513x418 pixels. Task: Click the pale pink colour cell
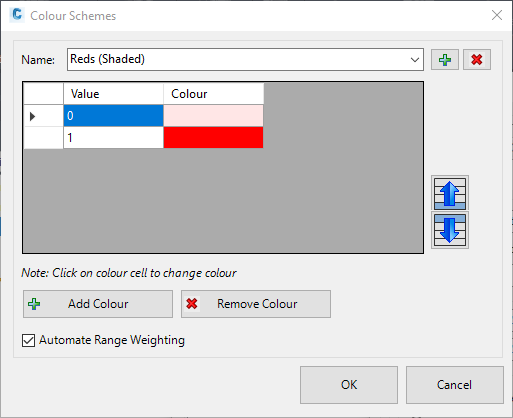pos(213,116)
